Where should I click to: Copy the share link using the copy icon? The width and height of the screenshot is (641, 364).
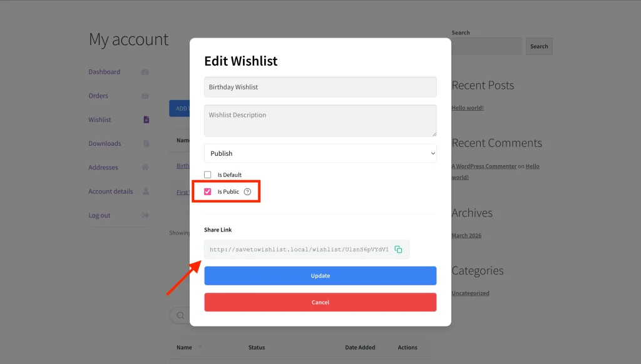pos(399,249)
